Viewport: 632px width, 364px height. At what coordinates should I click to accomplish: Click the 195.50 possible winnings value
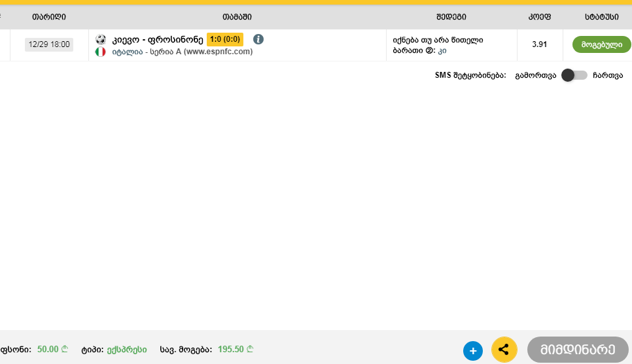[236, 349]
